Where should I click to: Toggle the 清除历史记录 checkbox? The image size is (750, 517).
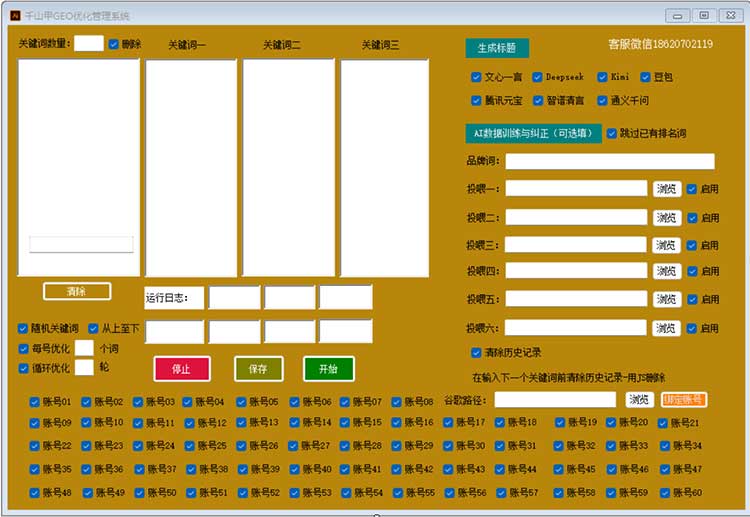coord(477,353)
